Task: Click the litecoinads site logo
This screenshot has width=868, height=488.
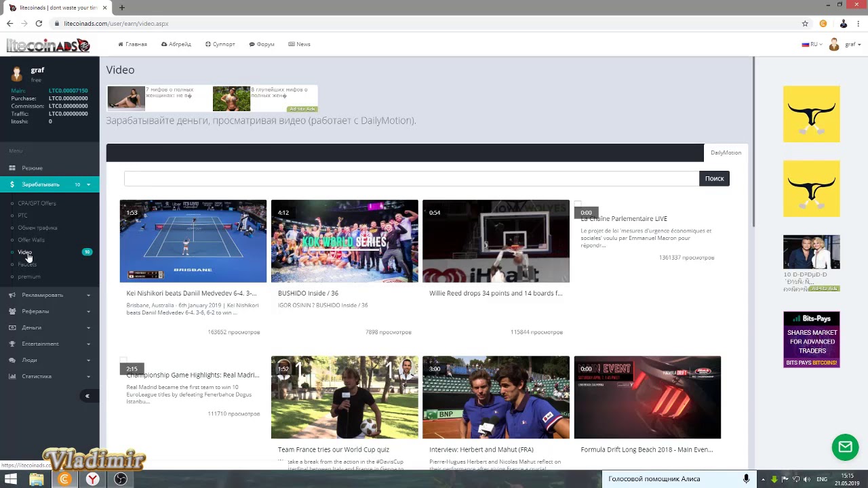Action: 48,45
